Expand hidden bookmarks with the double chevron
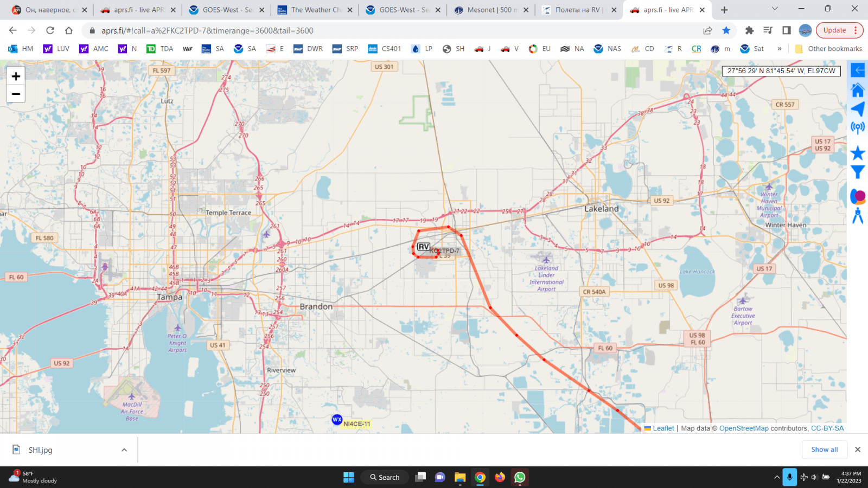The image size is (868, 488). 780,49
